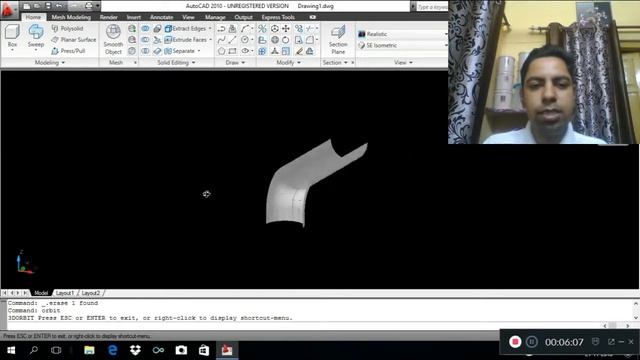Open Microsoft Edge from taskbar
Screen dimensions: 640x360
coord(112,350)
